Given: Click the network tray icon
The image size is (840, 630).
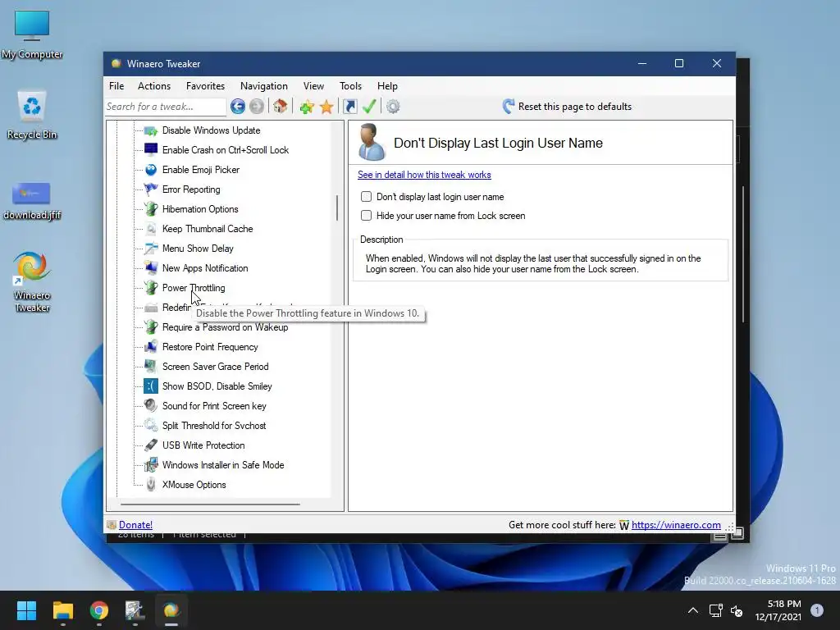Looking at the screenshot, I should coord(715,610).
